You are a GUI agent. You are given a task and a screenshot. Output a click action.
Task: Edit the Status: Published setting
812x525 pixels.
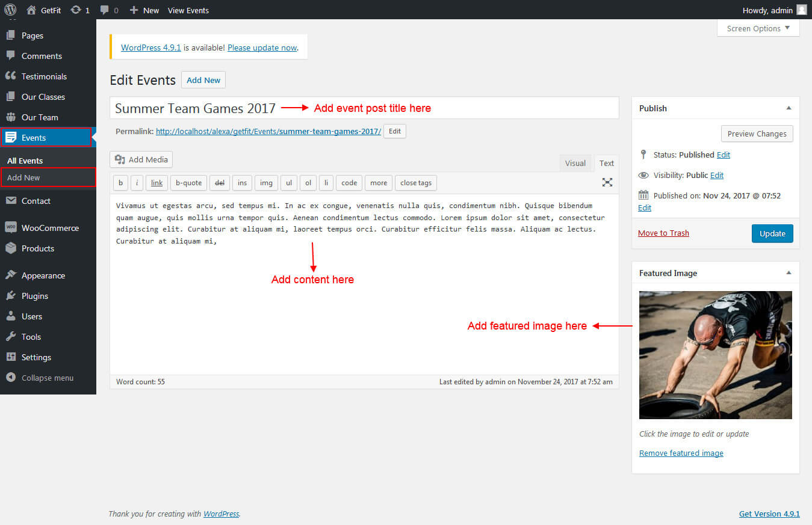pyautogui.click(x=724, y=155)
